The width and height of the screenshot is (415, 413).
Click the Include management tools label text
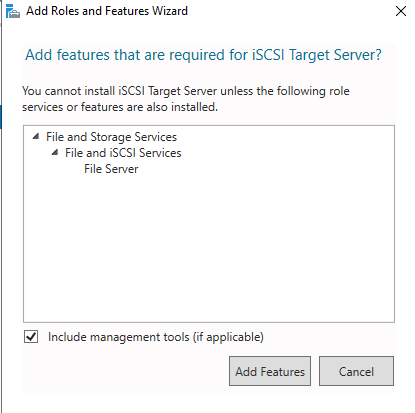[156, 337]
